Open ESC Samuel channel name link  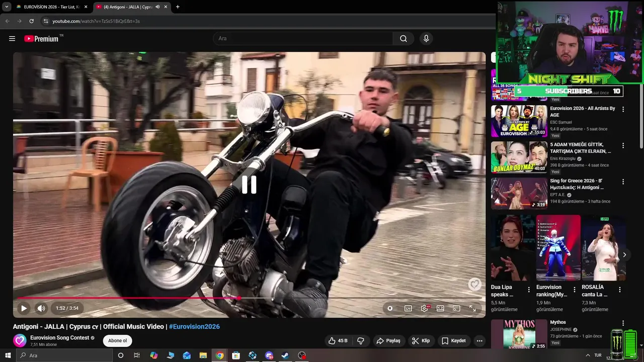tap(561, 122)
